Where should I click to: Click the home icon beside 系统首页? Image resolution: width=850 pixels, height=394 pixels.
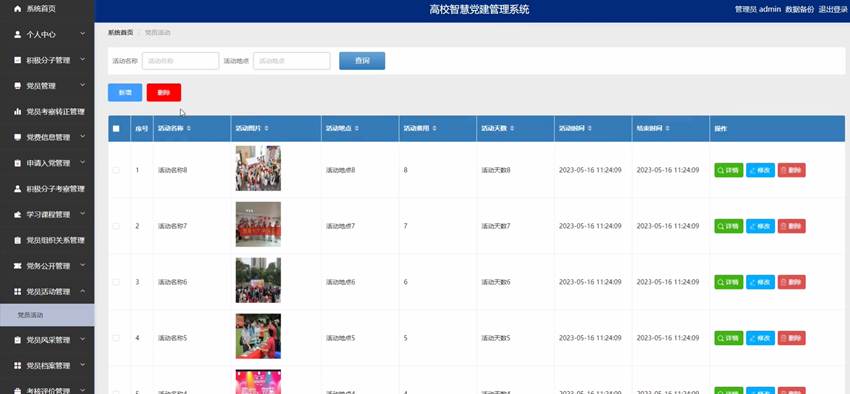[x=17, y=9]
